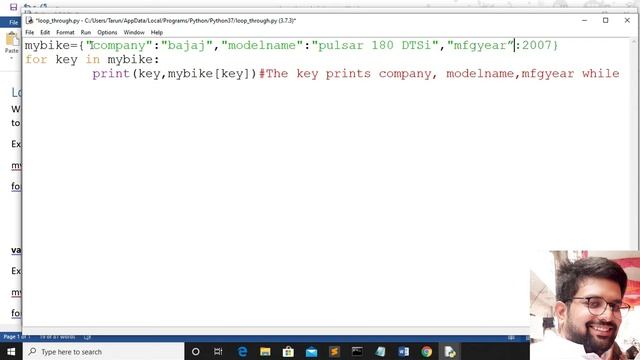The width and height of the screenshot is (640, 360).
Task: Click the proofing icon in Word status bar
Action: click(87, 337)
